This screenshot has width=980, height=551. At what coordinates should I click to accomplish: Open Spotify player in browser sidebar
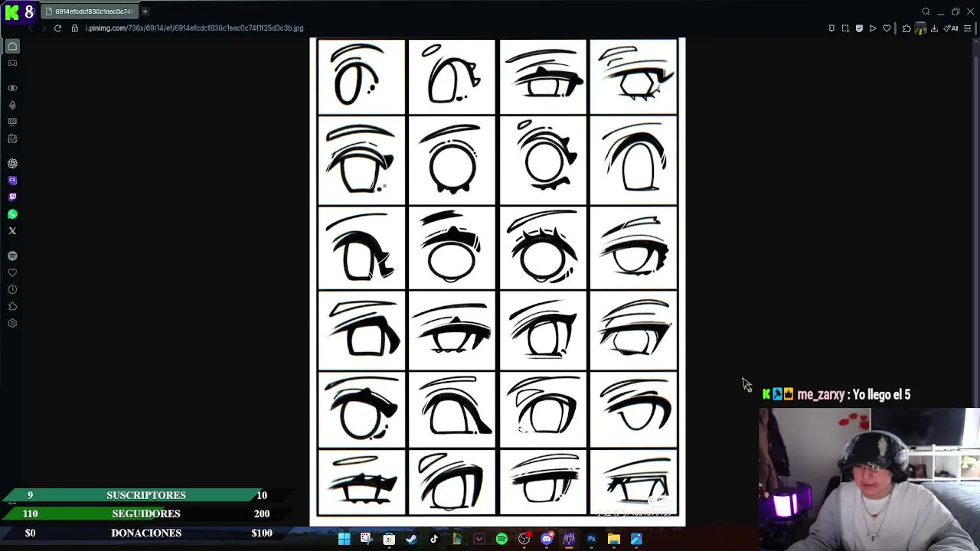click(12, 256)
